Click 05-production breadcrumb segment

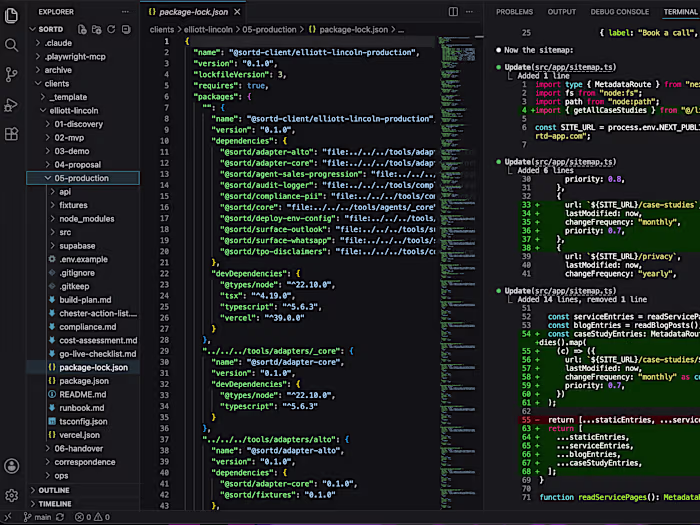pyautogui.click(x=269, y=30)
